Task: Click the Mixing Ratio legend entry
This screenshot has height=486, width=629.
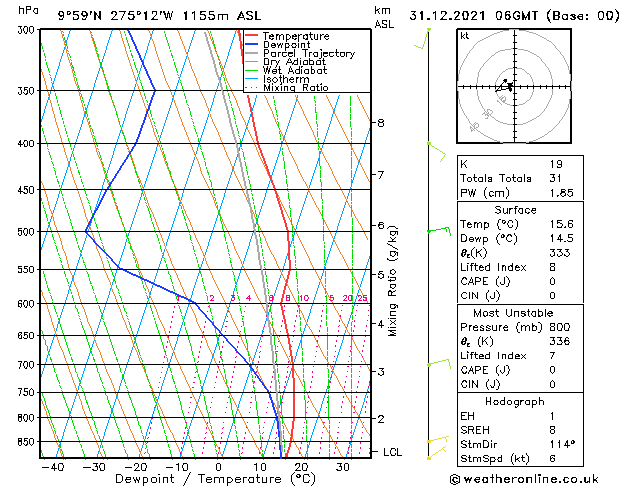Action: tap(287, 87)
